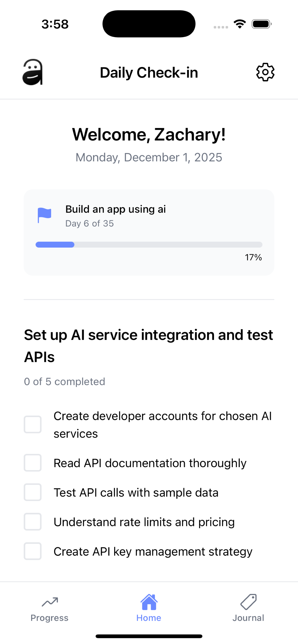Tap the Monday, December 1, 2025 date

point(149,157)
